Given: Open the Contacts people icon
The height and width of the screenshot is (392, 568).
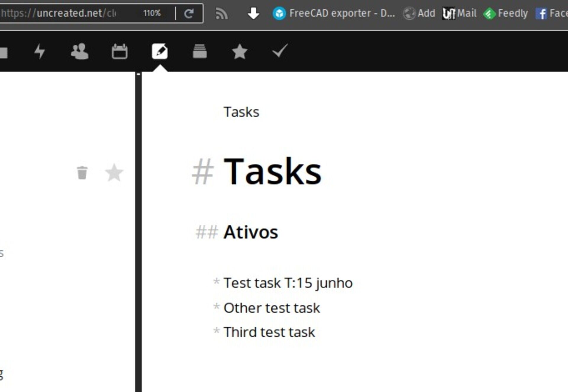Looking at the screenshot, I should (x=80, y=51).
